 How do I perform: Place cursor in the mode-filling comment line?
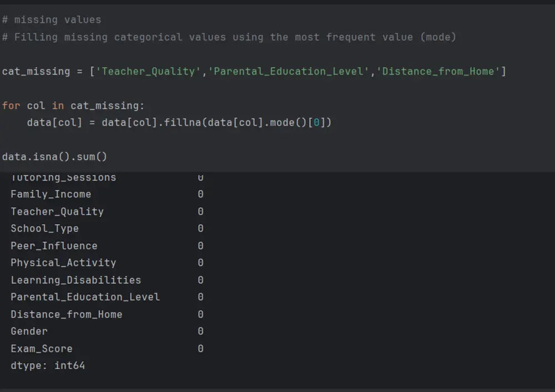229,37
